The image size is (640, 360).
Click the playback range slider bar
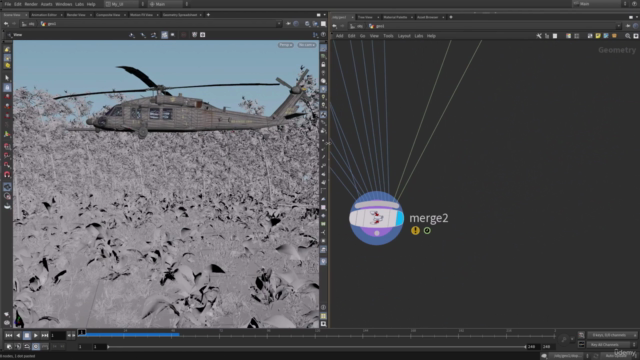coord(316,347)
